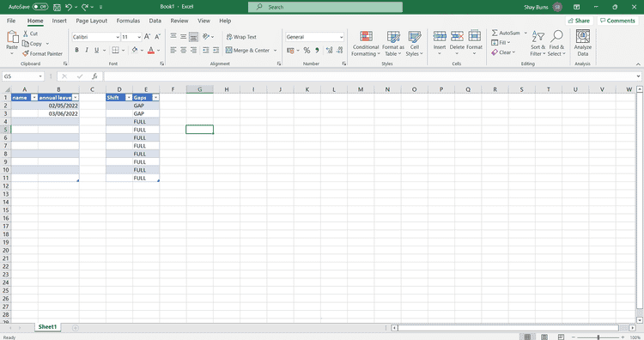The height and width of the screenshot is (340, 644).
Task: Open the Page Layout tab
Action: tap(91, 21)
